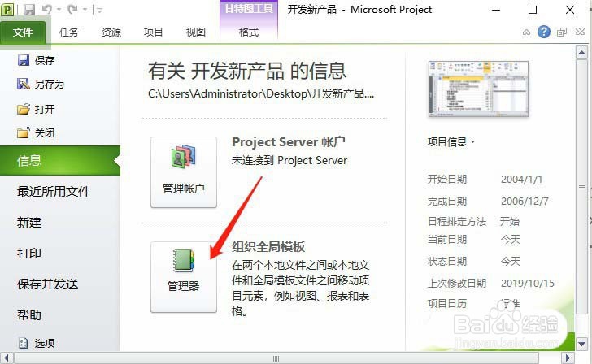Click the 甘特图工具 contextual tab header
This screenshot has height=364, width=592.
[249, 9]
